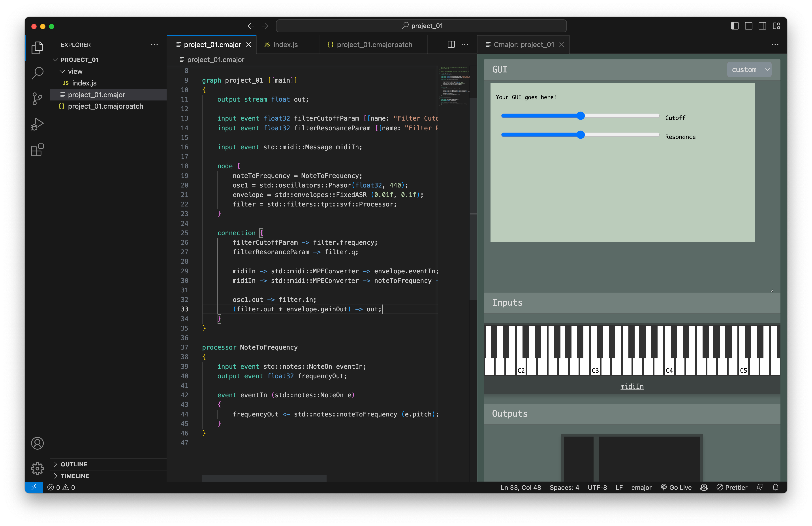This screenshot has width=812, height=526.
Task: Collapse the view folder
Action: pyautogui.click(x=75, y=71)
